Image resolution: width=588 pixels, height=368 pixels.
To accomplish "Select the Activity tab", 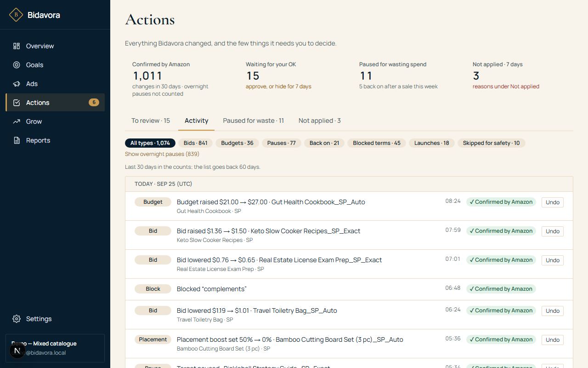I will [197, 121].
